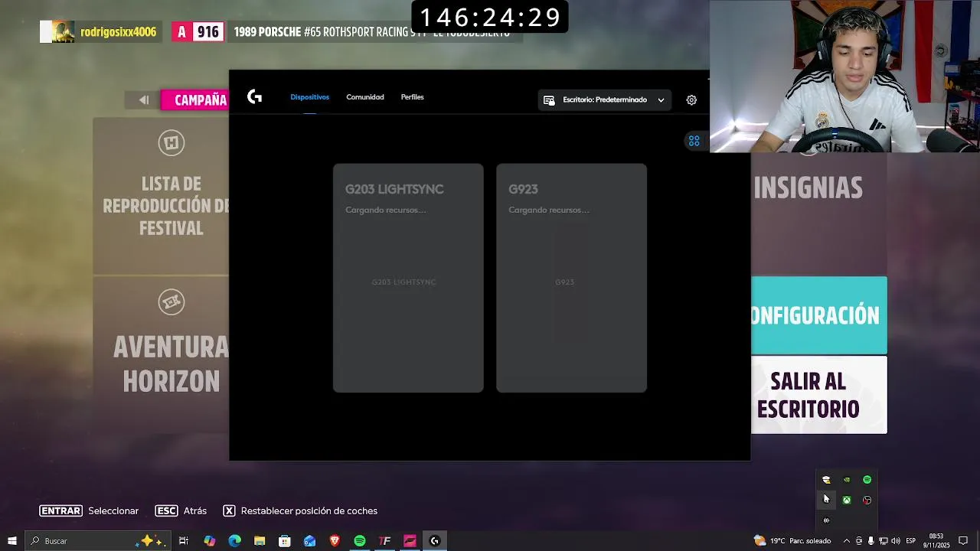980x551 pixels.
Task: Open the weather widget showing 19°C
Action: (x=792, y=541)
